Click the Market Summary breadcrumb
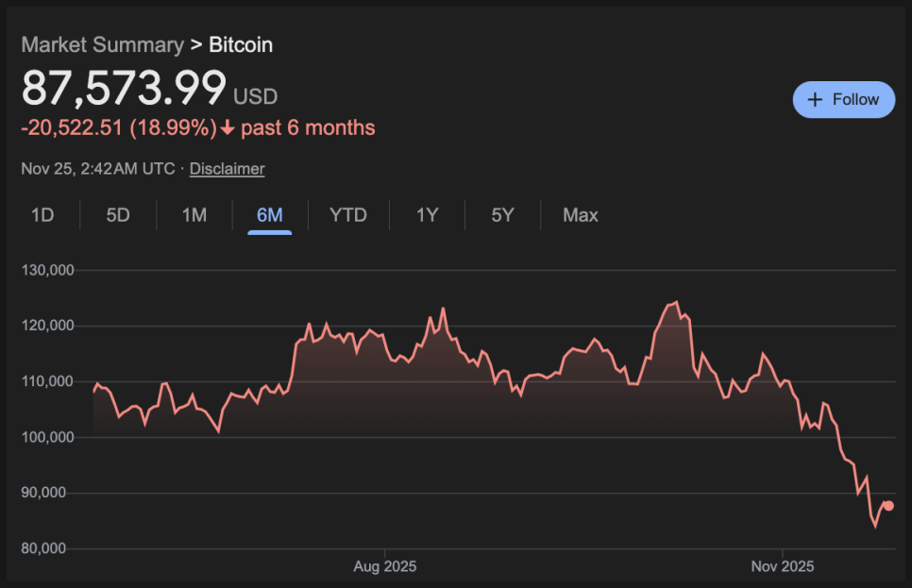The height and width of the screenshot is (588, 912). click(102, 44)
